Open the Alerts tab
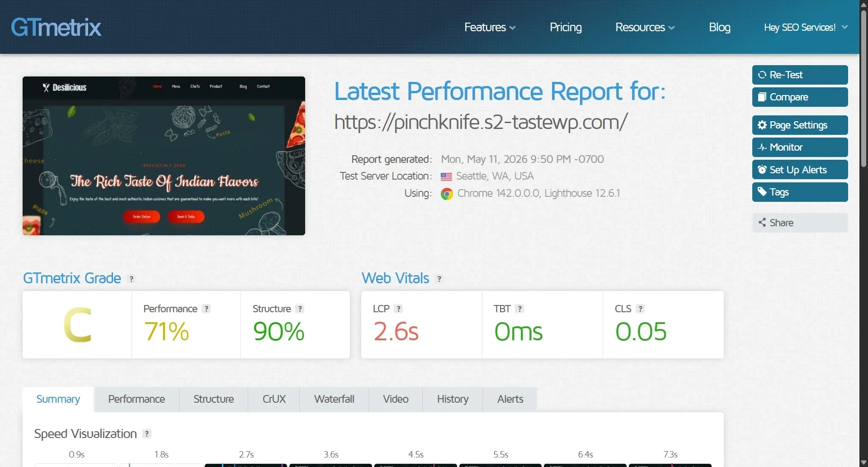868x467 pixels. tap(510, 399)
